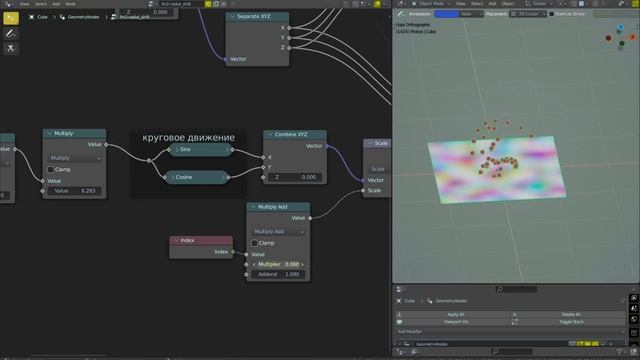The width and height of the screenshot is (640, 360).
Task: Select the круговое движение frame label
Action: (188, 138)
